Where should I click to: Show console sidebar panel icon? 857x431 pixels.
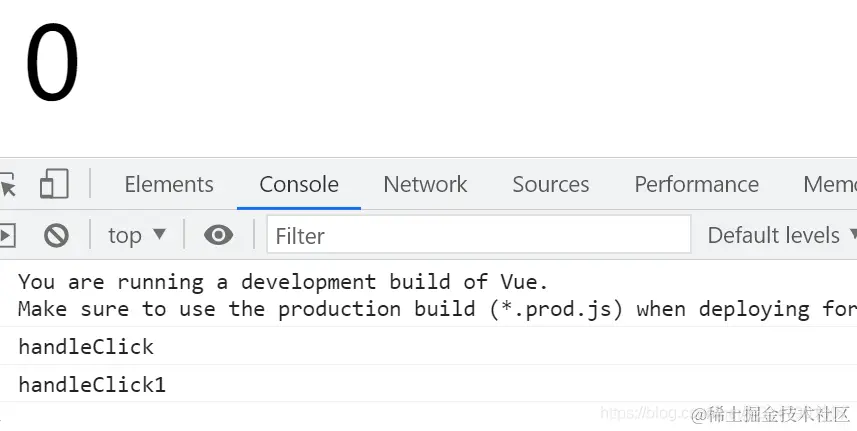pyautogui.click(x=7, y=235)
